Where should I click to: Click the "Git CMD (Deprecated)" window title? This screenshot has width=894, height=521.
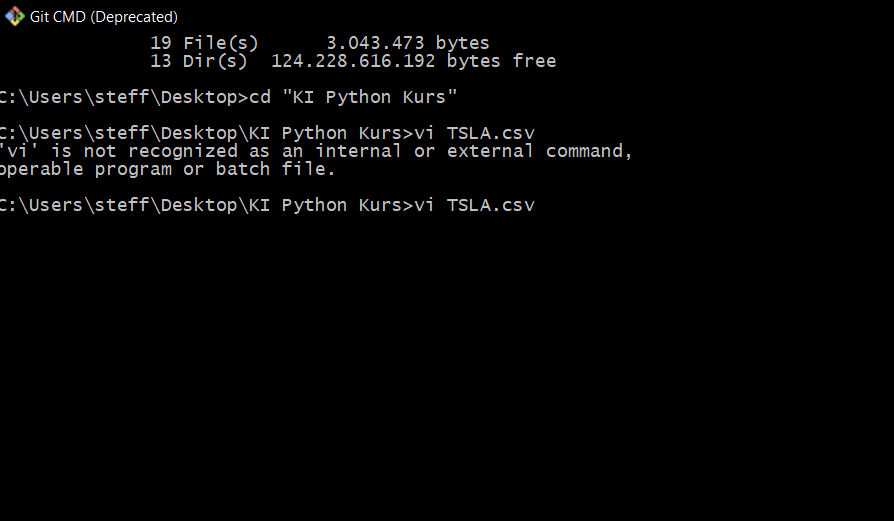point(104,17)
